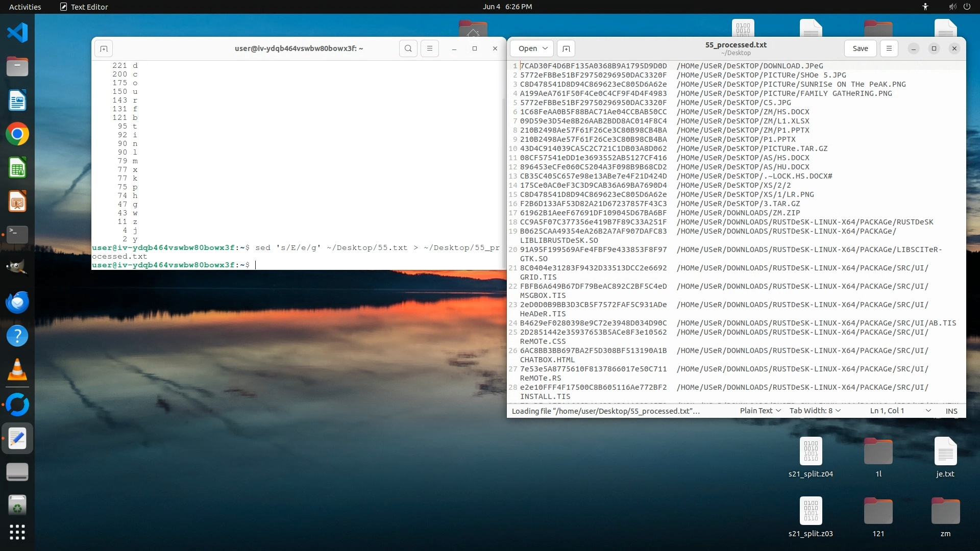Open the Plain Text language dropdown

click(x=760, y=411)
